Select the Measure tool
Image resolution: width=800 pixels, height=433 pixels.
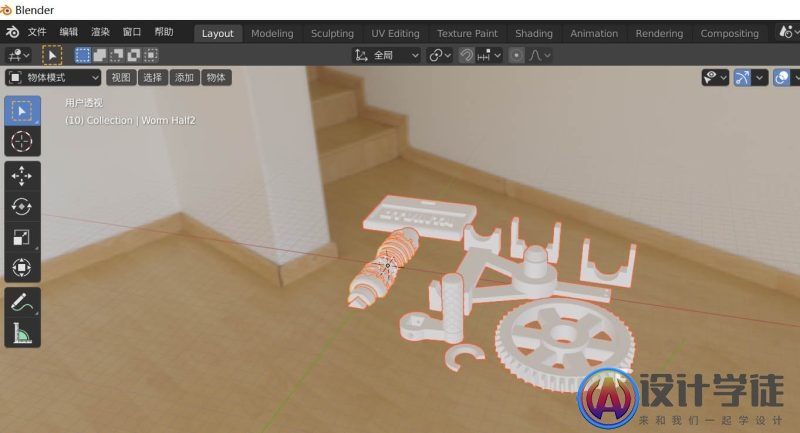[22, 333]
